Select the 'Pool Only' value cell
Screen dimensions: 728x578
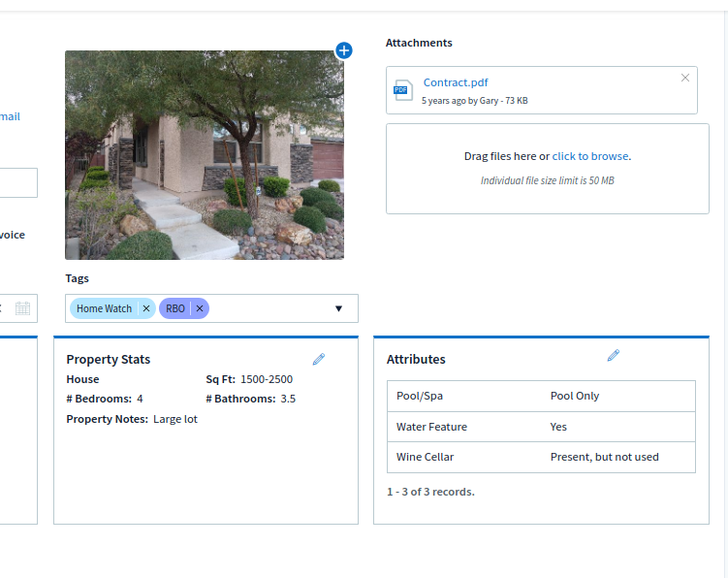[x=575, y=396]
